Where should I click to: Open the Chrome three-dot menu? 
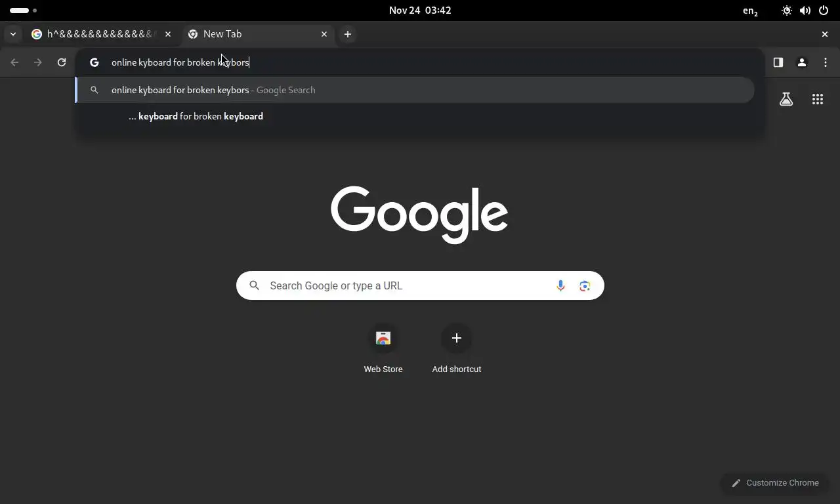826,62
